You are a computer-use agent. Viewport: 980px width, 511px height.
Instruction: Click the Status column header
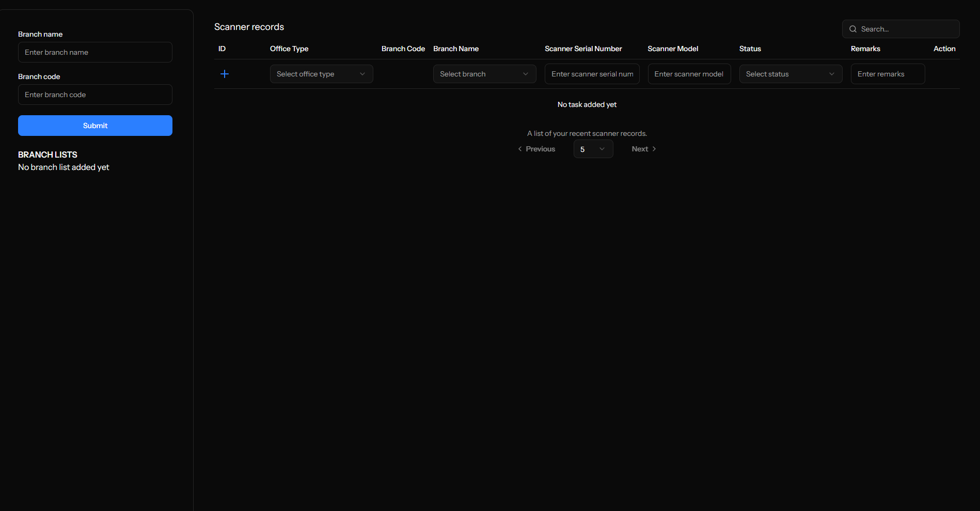750,49
